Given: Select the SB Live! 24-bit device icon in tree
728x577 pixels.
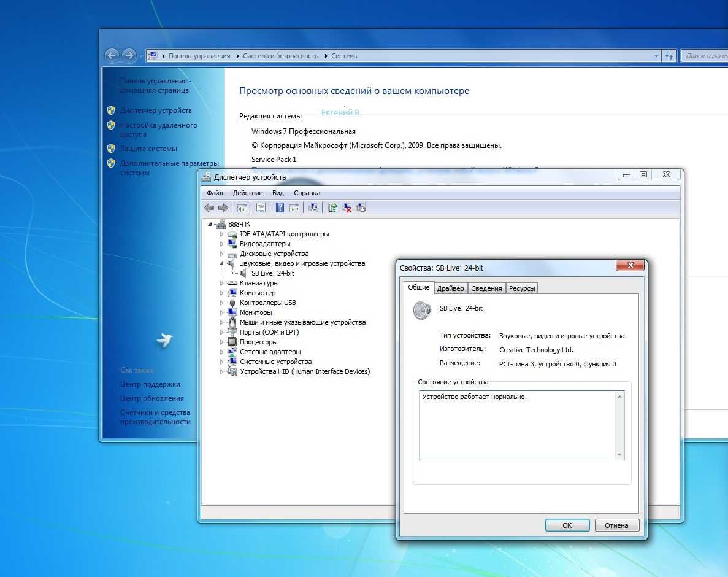Looking at the screenshot, I should point(243,273).
